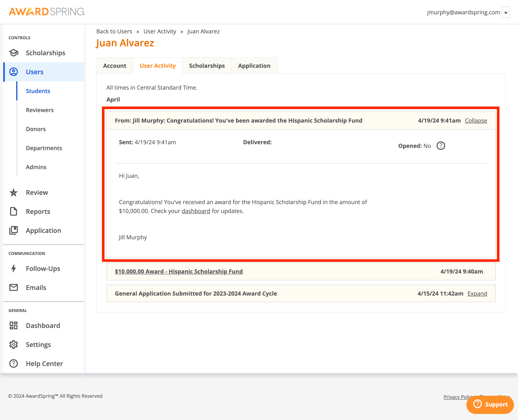Click the Follow-Ups lightning icon
The width and height of the screenshot is (518, 420).
point(14,268)
